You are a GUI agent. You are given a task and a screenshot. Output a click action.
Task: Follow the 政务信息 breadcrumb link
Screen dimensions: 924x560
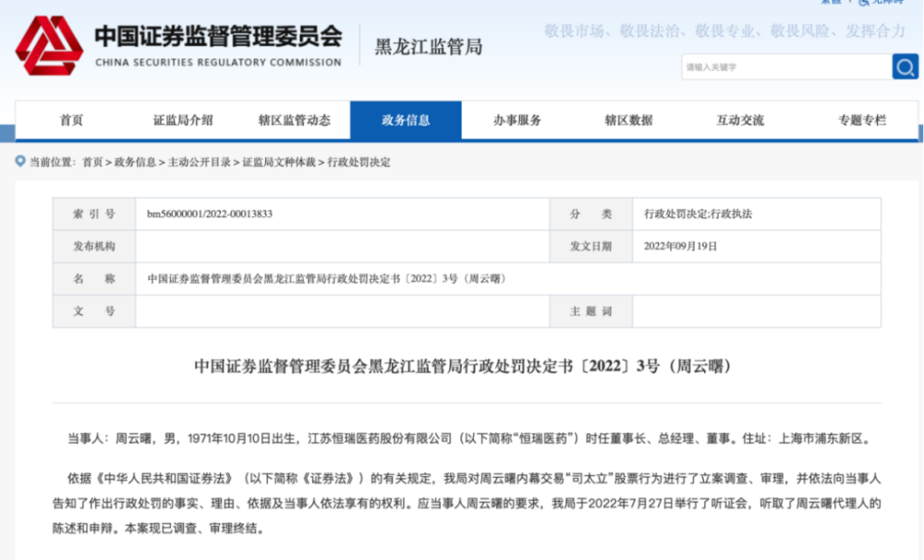point(135,162)
